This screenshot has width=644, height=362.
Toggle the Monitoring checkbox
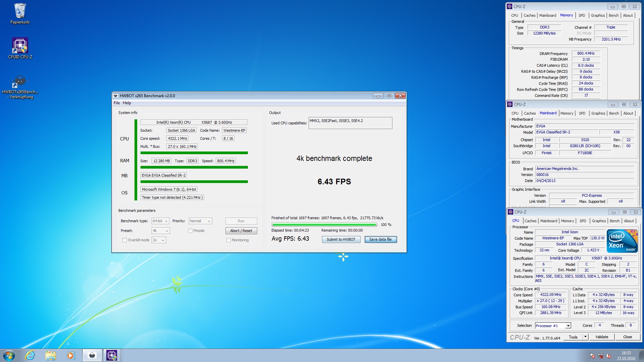pyautogui.click(x=228, y=240)
